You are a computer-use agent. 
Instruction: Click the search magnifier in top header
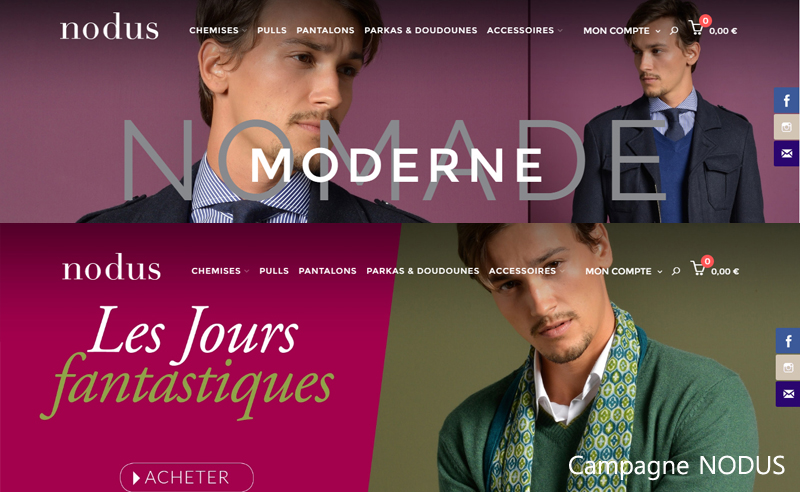[674, 31]
